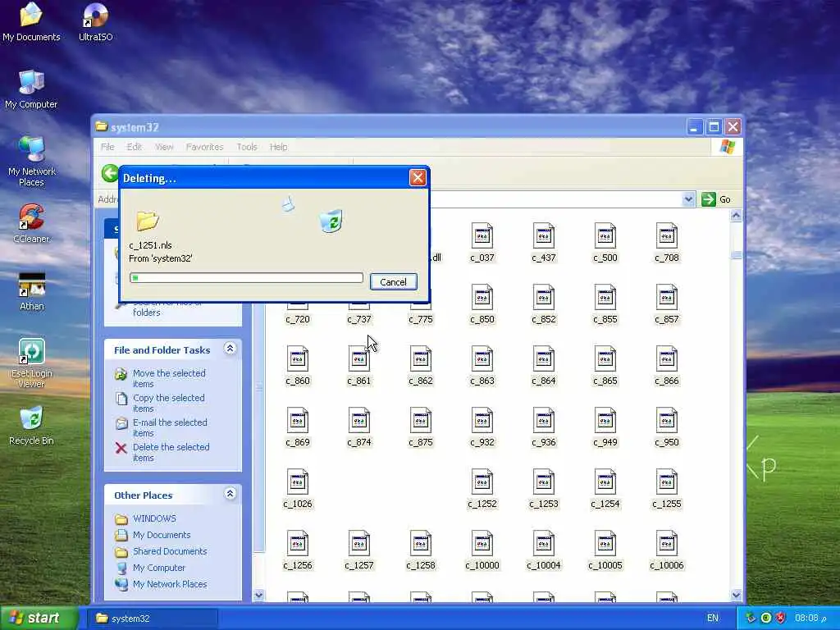Screen dimensions: 840x630
Task: Click the red shield tray icon
Action: pos(781,619)
